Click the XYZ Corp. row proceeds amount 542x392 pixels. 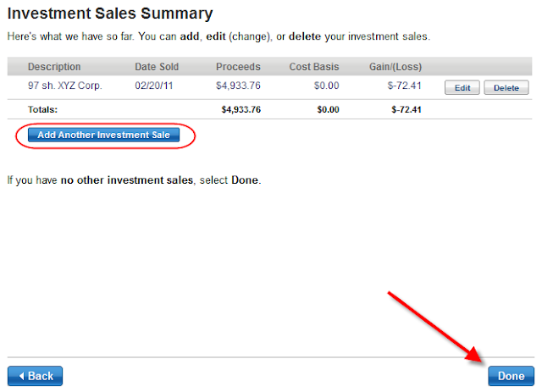pos(241,86)
